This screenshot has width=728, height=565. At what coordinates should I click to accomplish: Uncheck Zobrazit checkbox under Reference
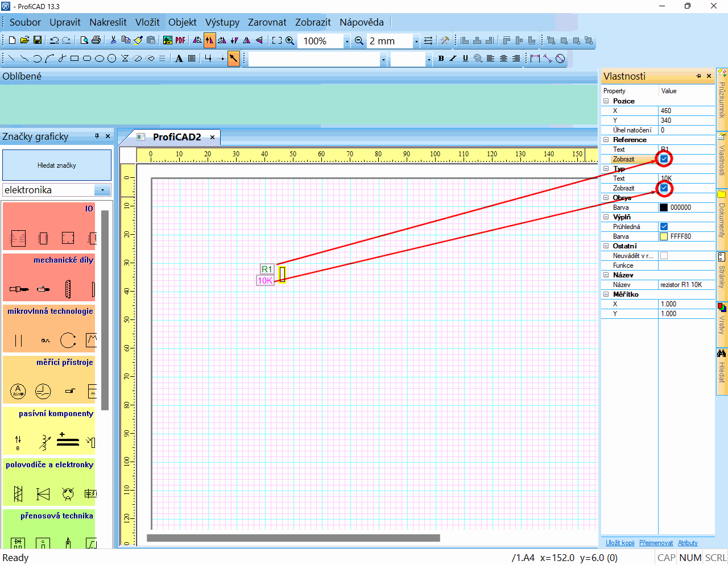click(x=664, y=159)
